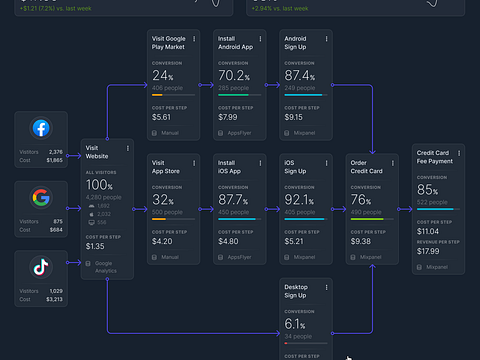Screen dimensions: 480x360
Task: Open Install iOS App three-dot menu
Action: pyautogui.click(x=260, y=163)
